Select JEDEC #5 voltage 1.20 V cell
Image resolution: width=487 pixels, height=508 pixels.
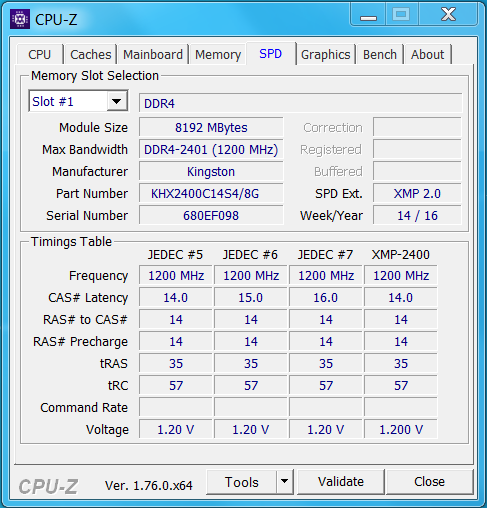(176, 430)
